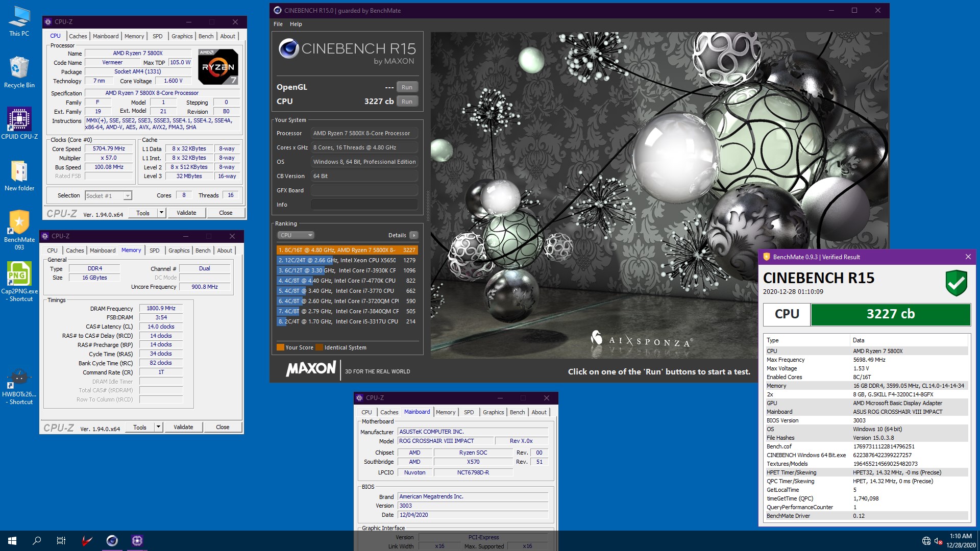Click the BIOS version 3003 field in CPU-Z
980x551 pixels.
(x=473, y=506)
